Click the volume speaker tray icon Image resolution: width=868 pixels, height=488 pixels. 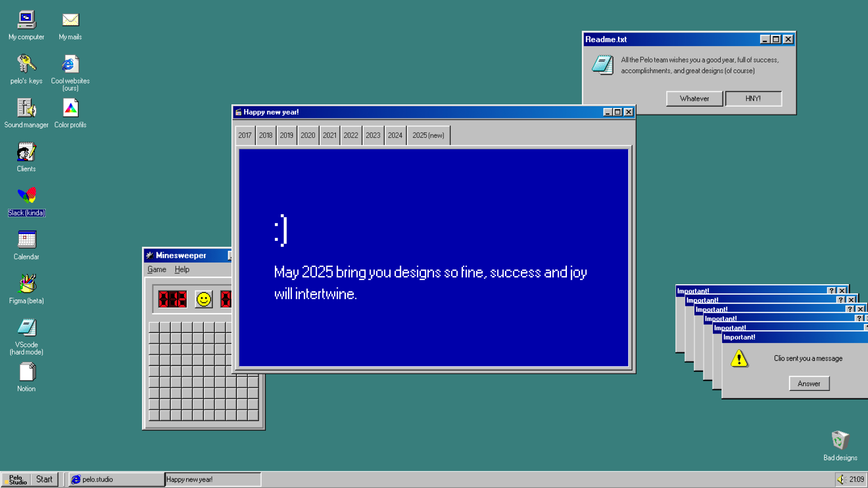click(x=841, y=479)
